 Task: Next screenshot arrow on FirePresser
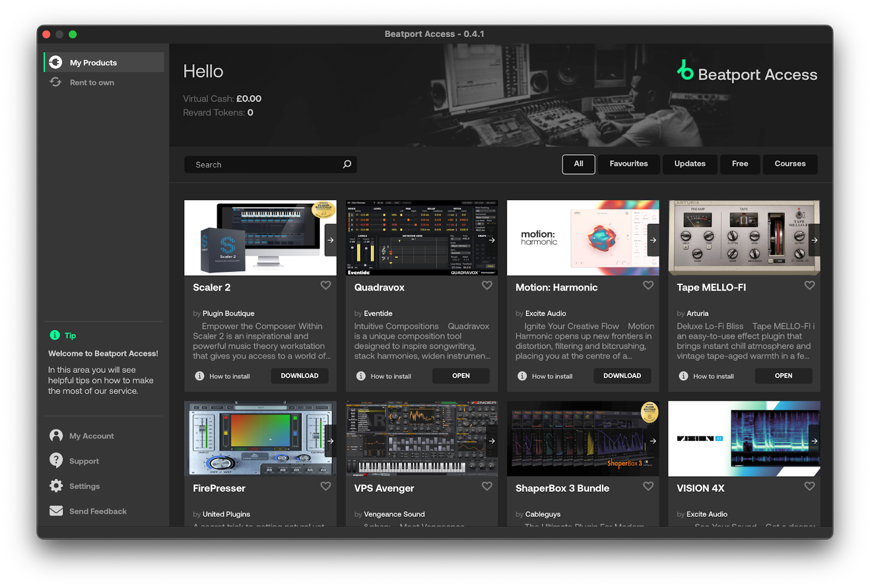pyautogui.click(x=331, y=441)
